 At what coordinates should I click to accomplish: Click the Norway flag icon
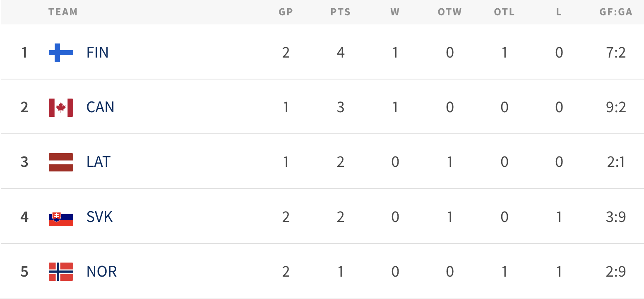point(61,272)
